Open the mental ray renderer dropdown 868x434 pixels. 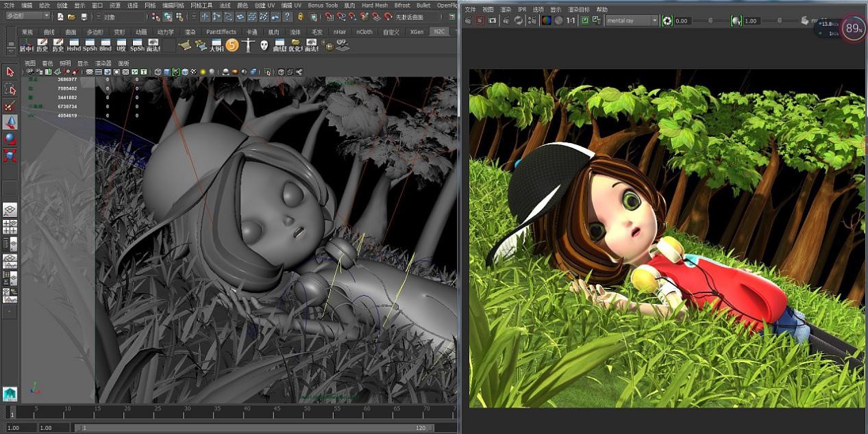click(x=631, y=21)
